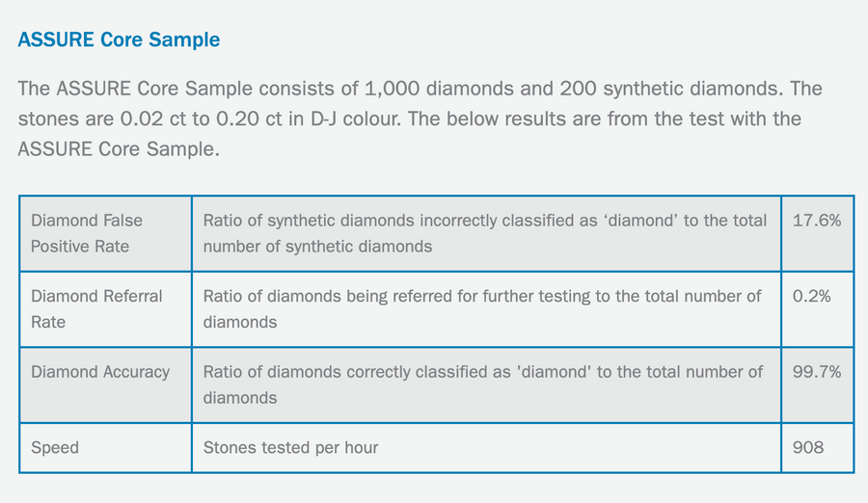The height and width of the screenshot is (503, 868).
Task: Click the ASSURE Core Sample heading
Action: coord(119,40)
